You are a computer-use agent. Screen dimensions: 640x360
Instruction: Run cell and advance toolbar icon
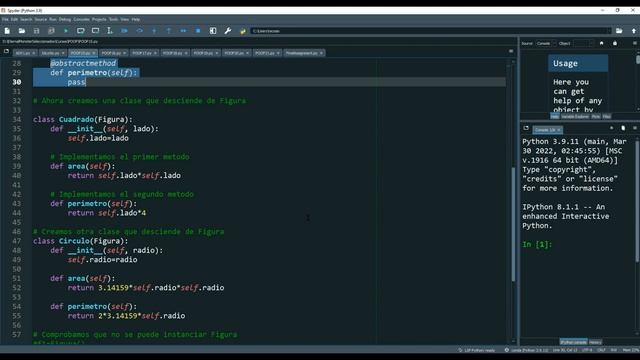pos(95,31)
